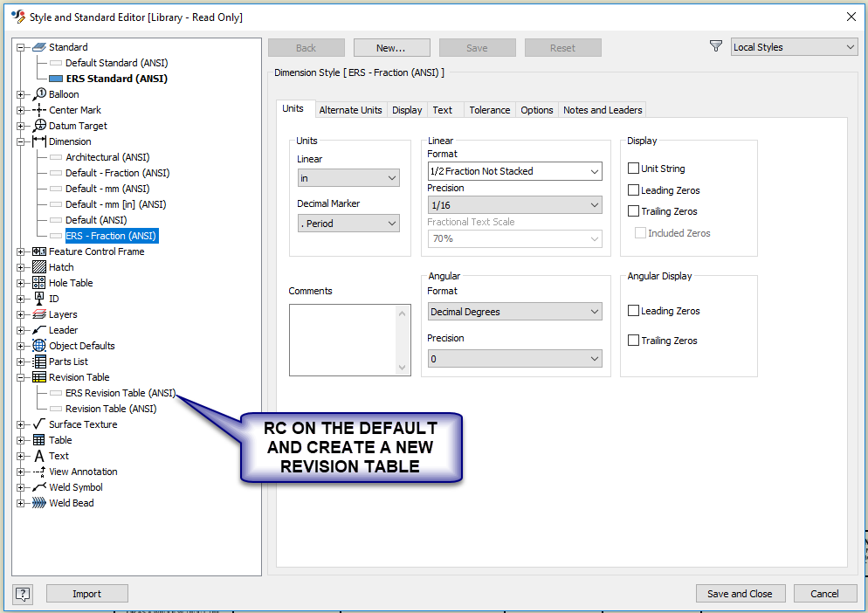Toggle linear Leading Zeros checkbox
Viewport: 868px width, 613px height.
634,190
